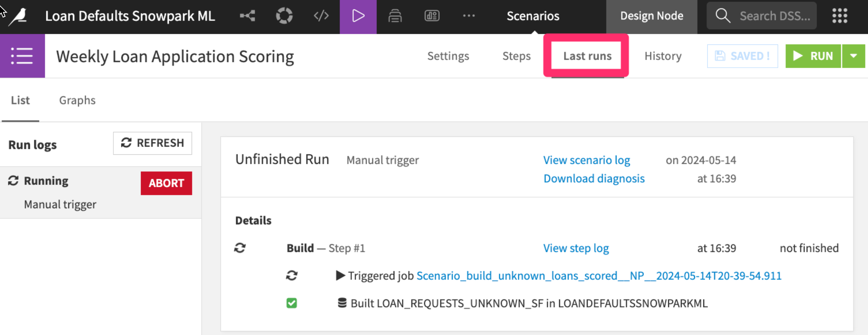
Task: Click the purple Scenarios play icon
Action: point(358,16)
